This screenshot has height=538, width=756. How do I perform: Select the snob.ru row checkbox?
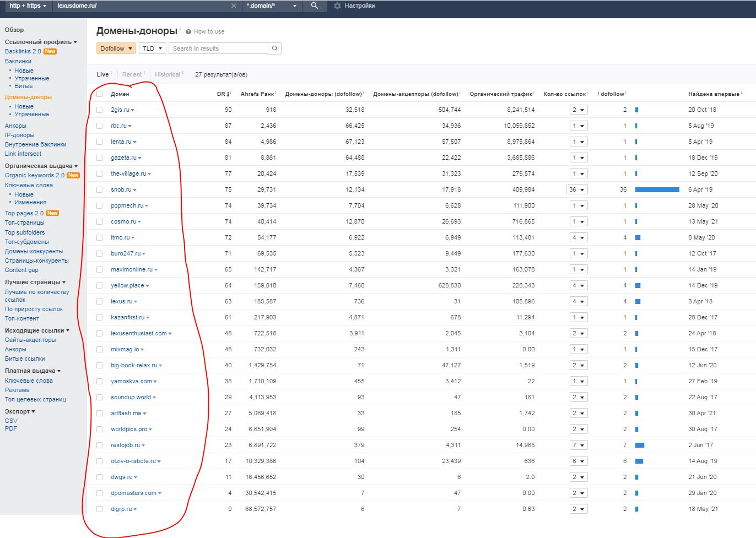click(100, 190)
